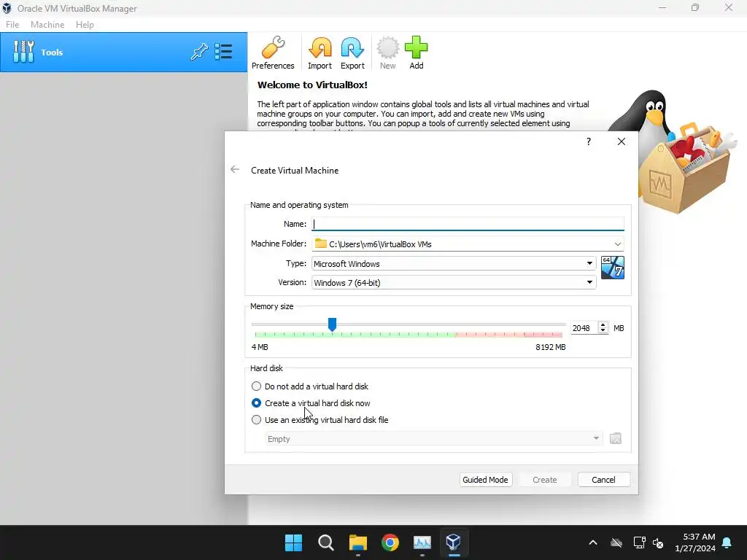Open taskbar Search

(326, 542)
